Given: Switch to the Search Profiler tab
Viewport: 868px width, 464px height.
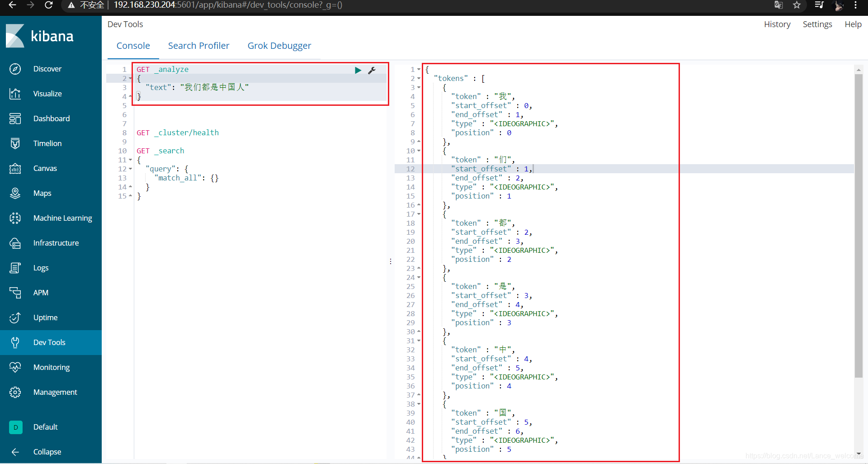Looking at the screenshot, I should click(198, 46).
